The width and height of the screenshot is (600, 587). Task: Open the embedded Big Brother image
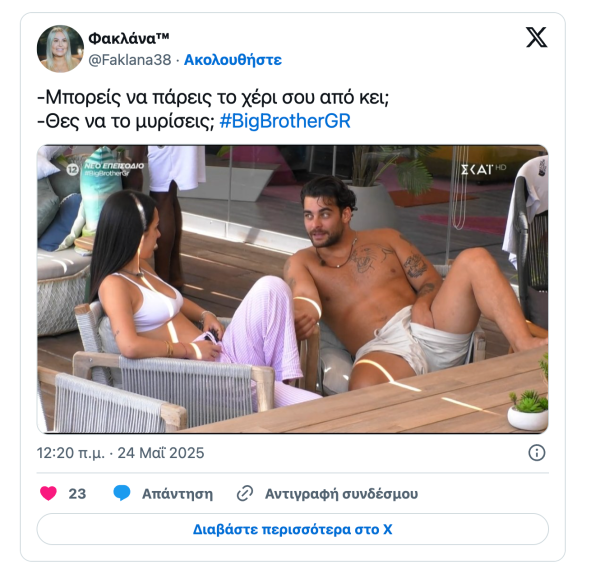(293, 289)
